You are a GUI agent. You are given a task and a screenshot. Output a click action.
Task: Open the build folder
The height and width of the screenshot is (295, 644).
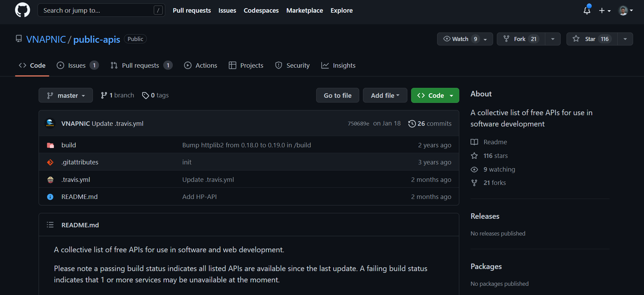69,145
